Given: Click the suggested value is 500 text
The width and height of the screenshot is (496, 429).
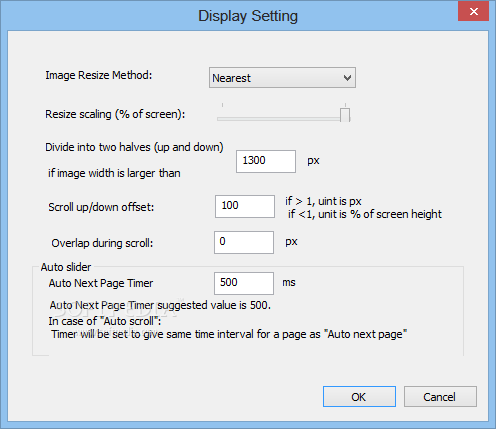Looking at the screenshot, I should [x=160, y=305].
